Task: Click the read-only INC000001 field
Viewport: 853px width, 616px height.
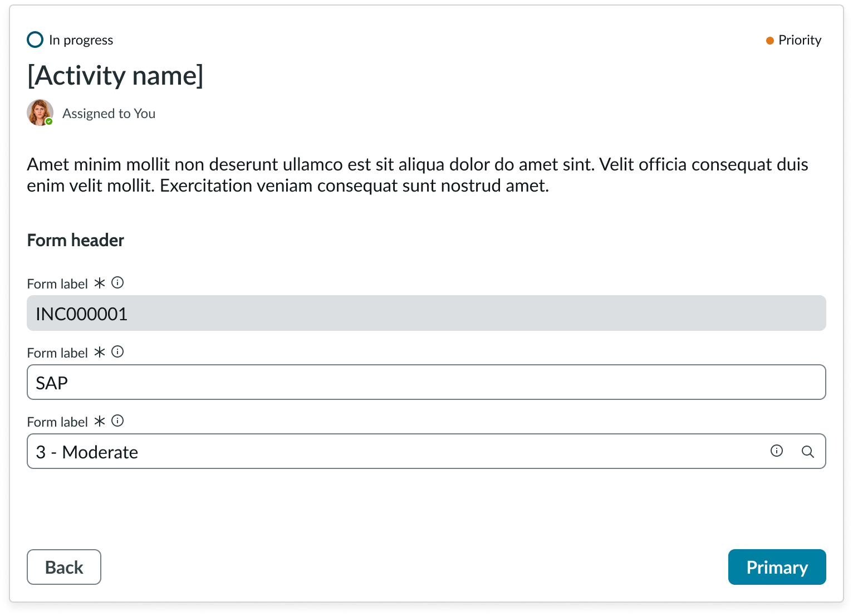Action: coord(426,313)
